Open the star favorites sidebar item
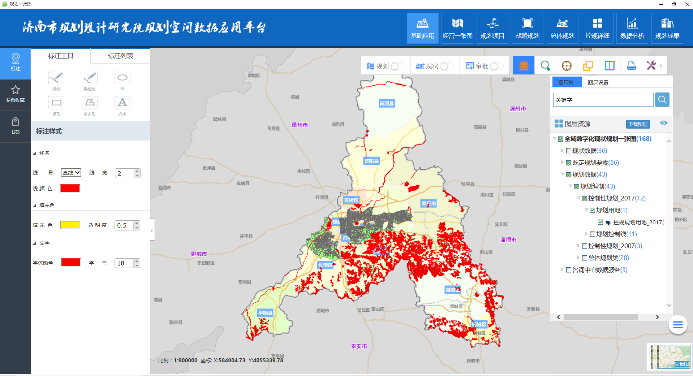693x376 pixels. (15, 93)
